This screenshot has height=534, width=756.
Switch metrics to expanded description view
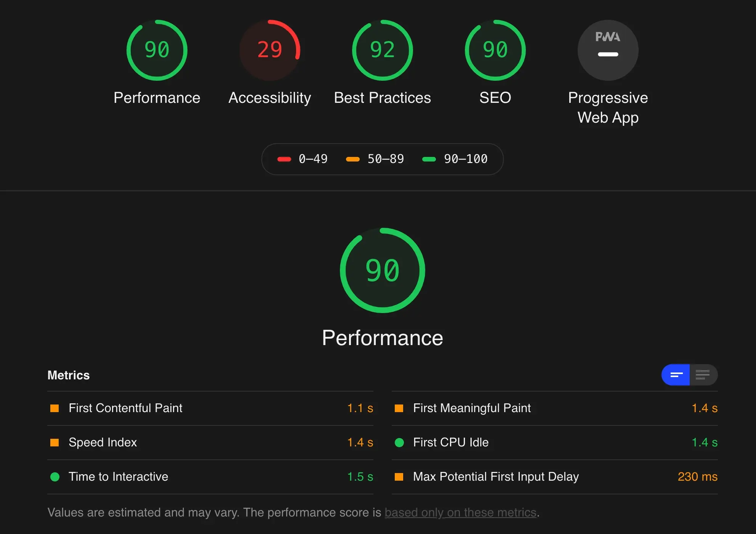coord(703,375)
